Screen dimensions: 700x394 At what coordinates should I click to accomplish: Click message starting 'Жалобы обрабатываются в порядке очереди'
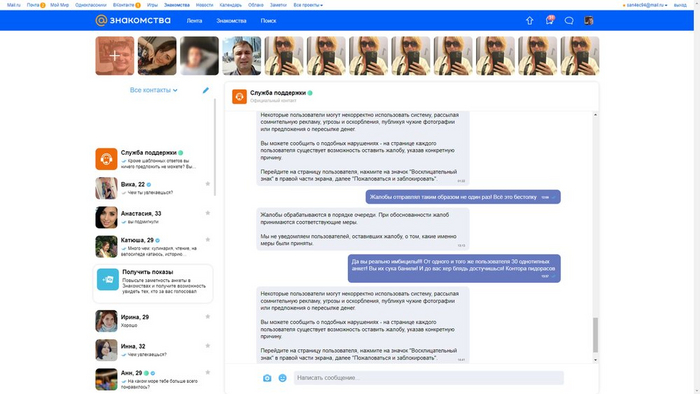[x=362, y=229]
